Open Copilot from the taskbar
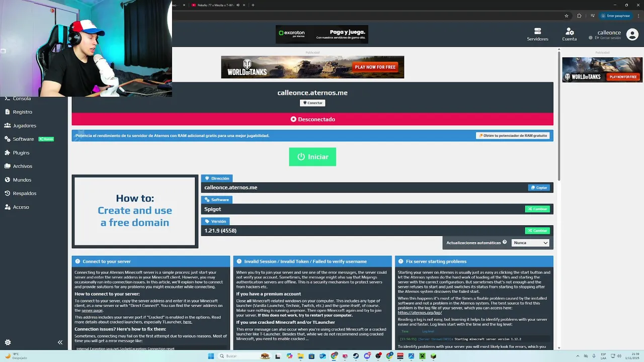 [x=289, y=356]
